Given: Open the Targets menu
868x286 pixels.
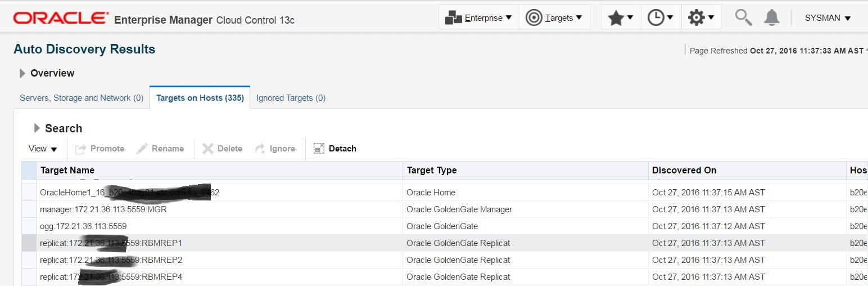Looking at the screenshot, I should click(x=554, y=18).
